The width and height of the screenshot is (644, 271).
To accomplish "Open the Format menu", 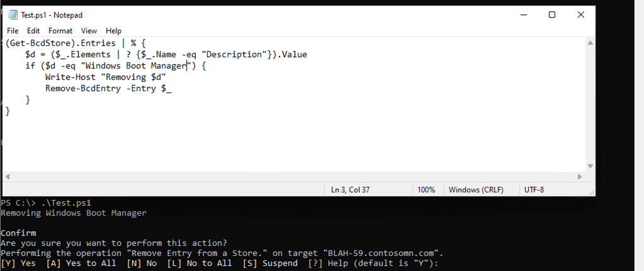I will coord(60,31).
